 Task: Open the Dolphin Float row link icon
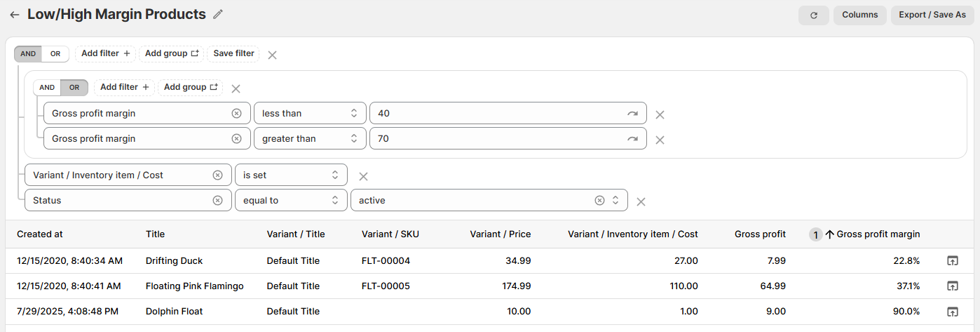pyautogui.click(x=952, y=312)
